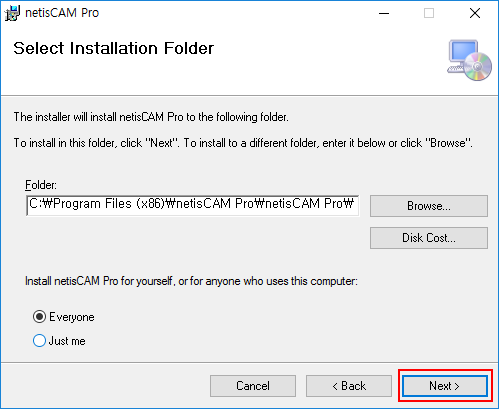Click the Everyone option label text
This screenshot has width=499, height=409.
point(72,317)
